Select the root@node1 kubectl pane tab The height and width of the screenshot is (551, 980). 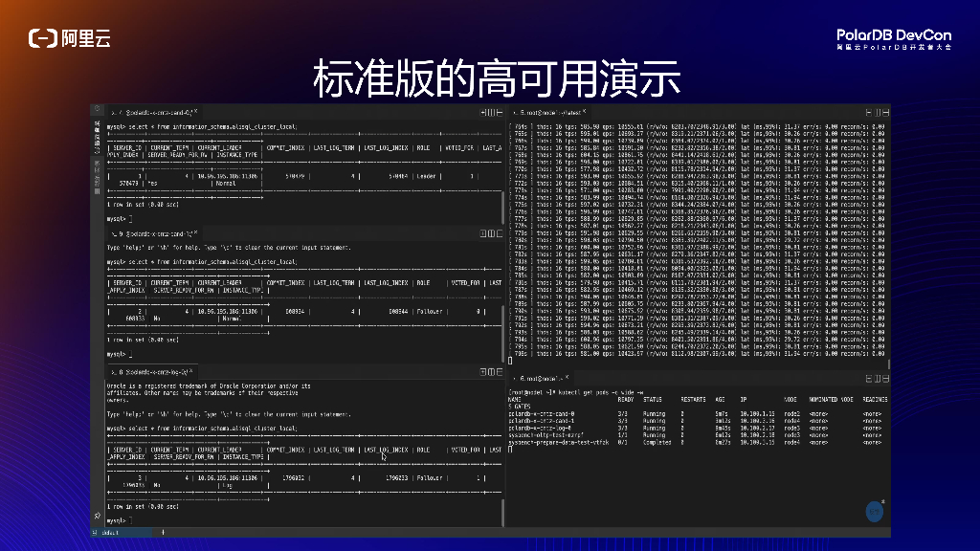click(540, 379)
